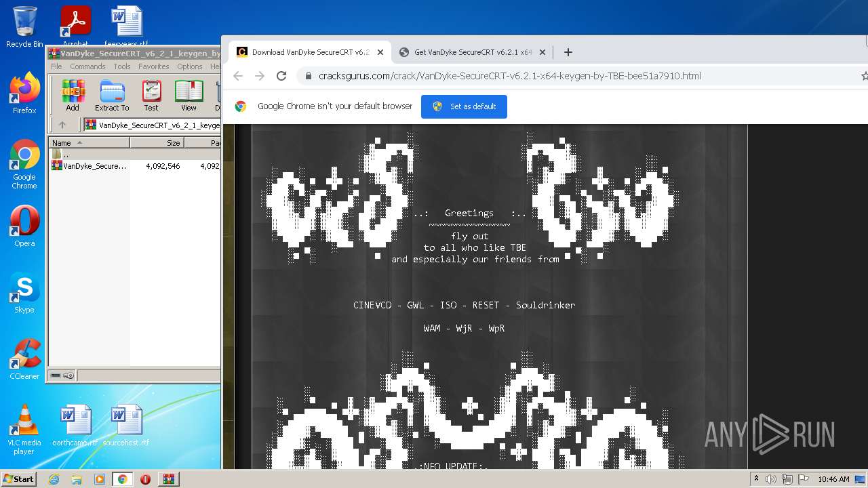Click 'WAM - WjR - WpR' text

(x=464, y=328)
